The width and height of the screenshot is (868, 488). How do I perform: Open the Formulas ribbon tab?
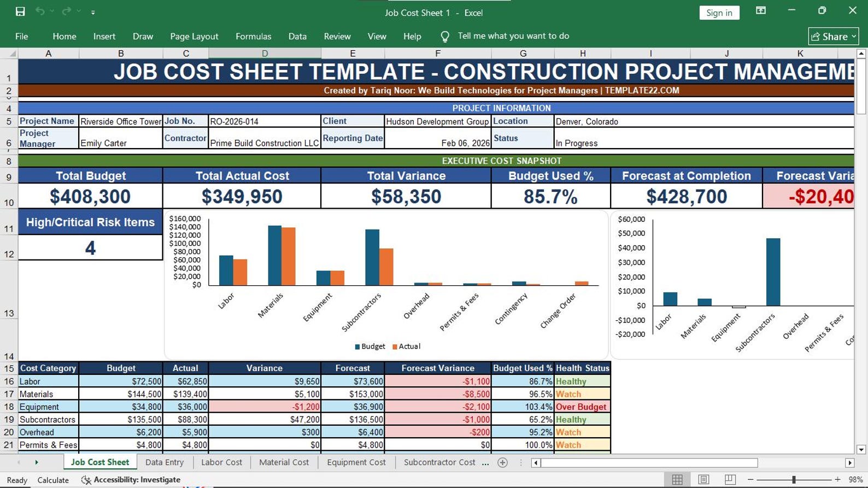[253, 36]
